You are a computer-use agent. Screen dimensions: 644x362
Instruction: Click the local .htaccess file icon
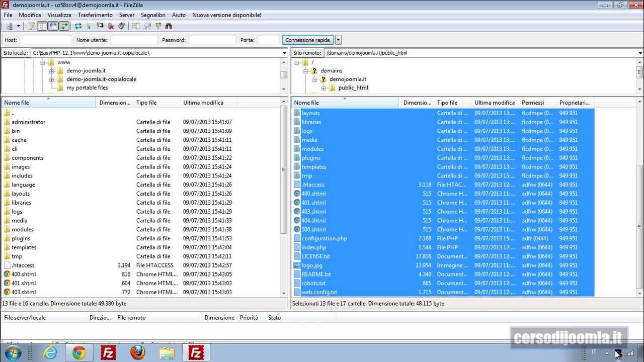click(x=7, y=265)
